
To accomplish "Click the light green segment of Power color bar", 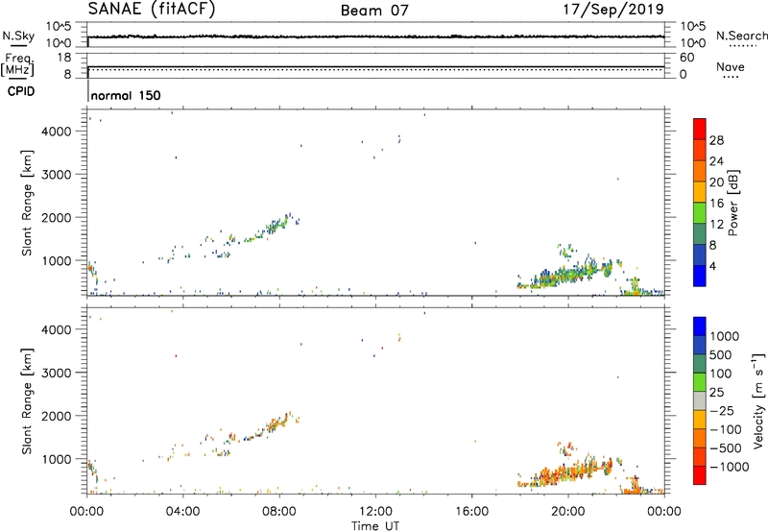I will 700,213.
